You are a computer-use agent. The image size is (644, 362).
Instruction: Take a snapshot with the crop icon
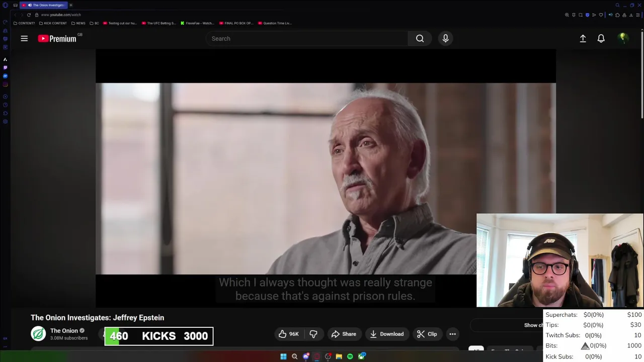(581, 15)
